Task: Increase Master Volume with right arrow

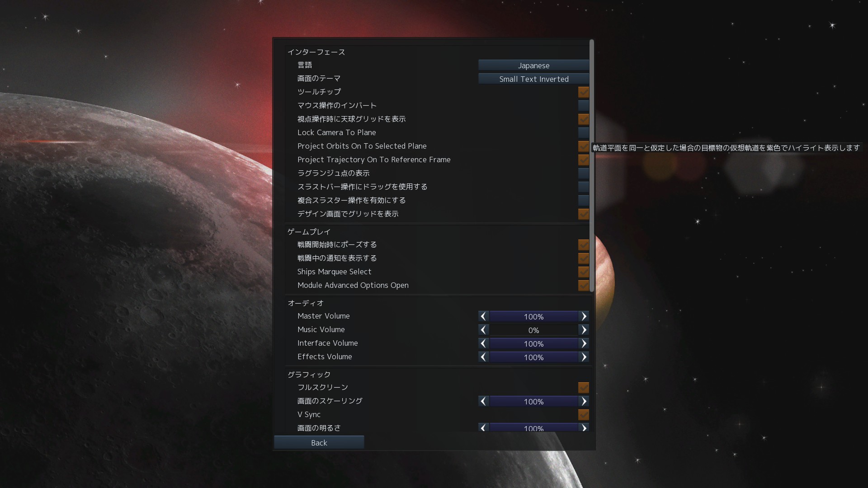Action: click(x=584, y=316)
